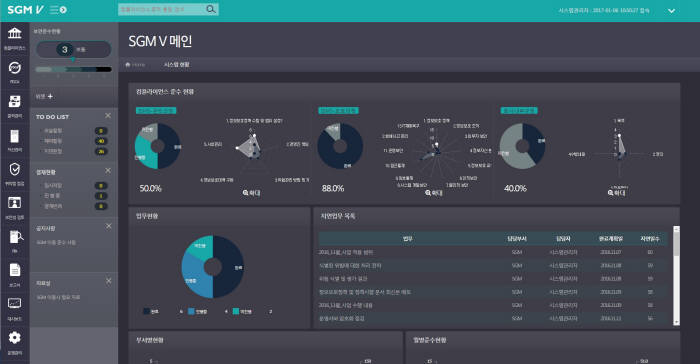Open the dashboard monitor sidebar icon

coord(14,304)
